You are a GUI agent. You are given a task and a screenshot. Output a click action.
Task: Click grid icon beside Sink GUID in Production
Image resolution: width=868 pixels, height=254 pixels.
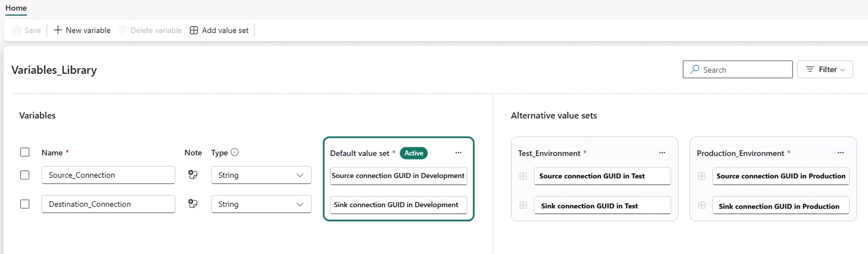click(x=702, y=206)
